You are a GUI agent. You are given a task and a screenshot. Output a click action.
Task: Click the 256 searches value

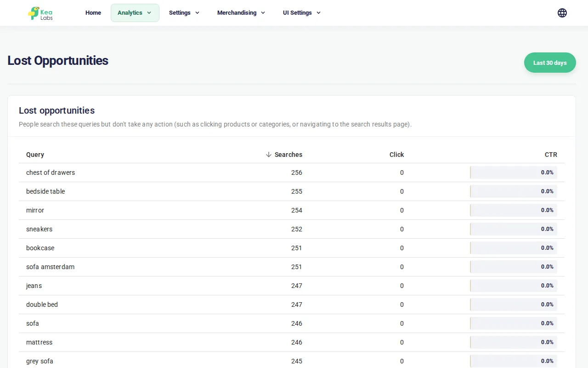click(x=297, y=172)
